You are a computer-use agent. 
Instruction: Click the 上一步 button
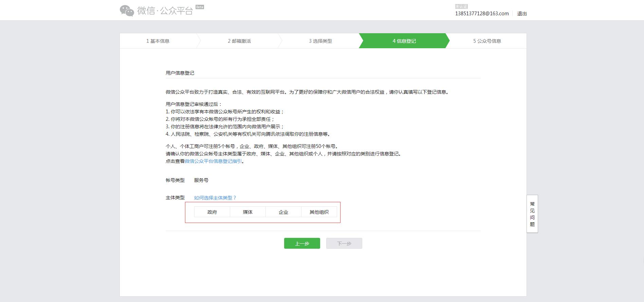click(302, 243)
